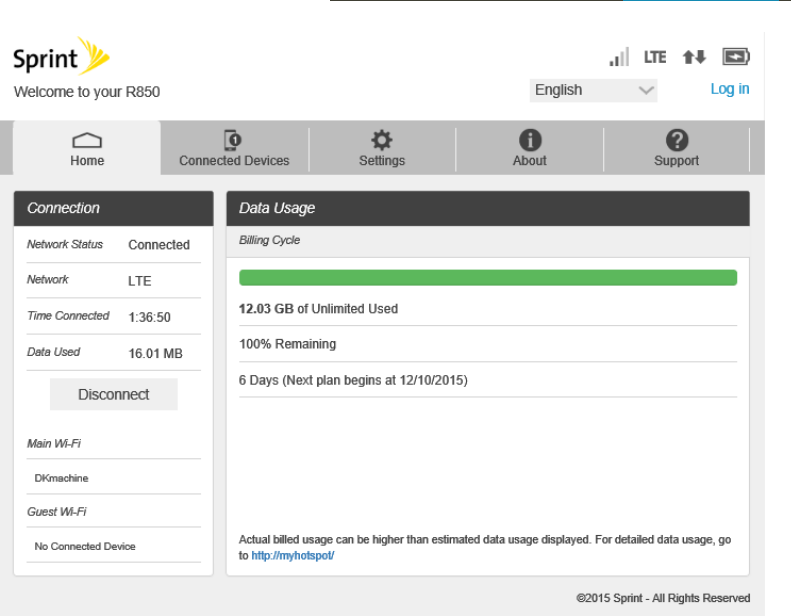Click the Connection panel header
Screen dimensions: 791x616
[x=114, y=208]
